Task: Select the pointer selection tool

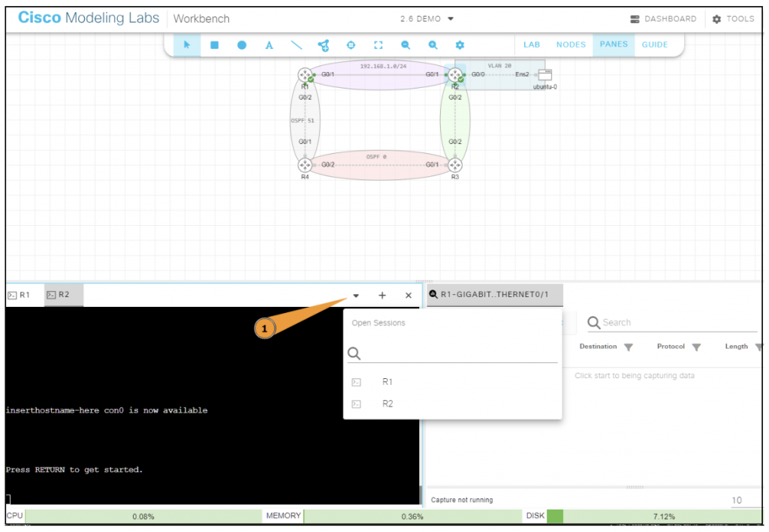Action: point(186,45)
